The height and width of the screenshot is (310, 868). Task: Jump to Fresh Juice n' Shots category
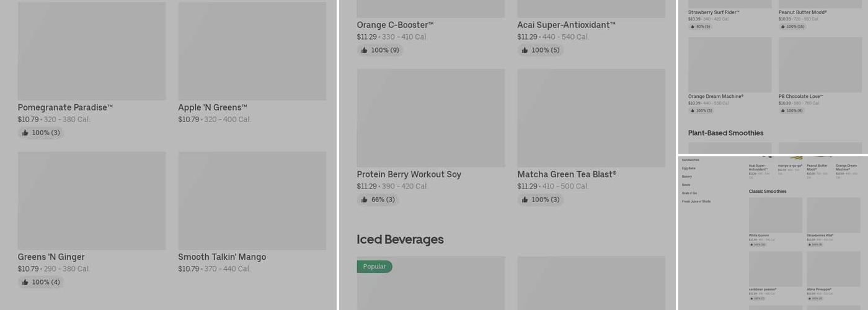pos(696,201)
